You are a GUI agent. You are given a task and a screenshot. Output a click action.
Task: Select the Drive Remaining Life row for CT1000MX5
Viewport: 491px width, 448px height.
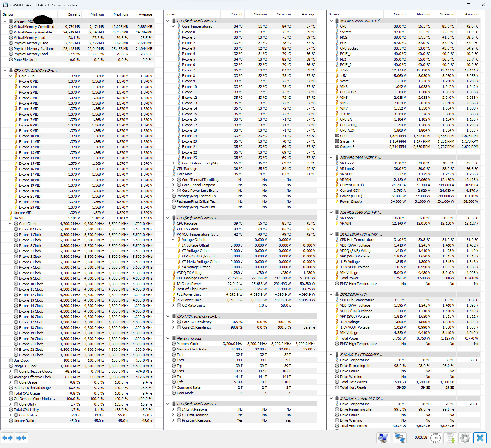355,366
